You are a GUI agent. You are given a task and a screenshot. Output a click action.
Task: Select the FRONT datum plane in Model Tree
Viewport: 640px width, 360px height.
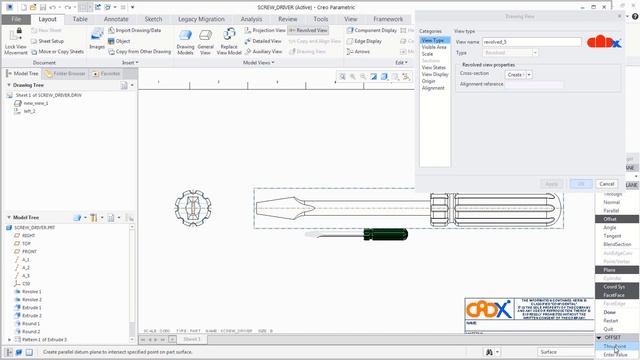click(x=29, y=251)
